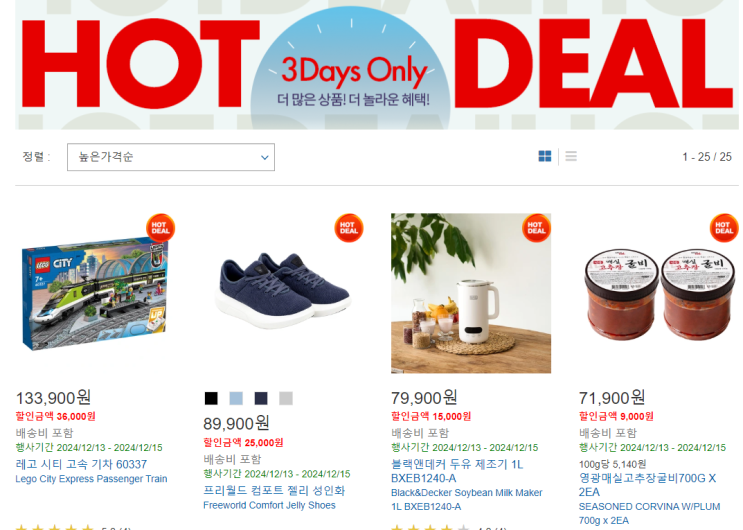Open 레고 시티 고속 기차 60337 link
This screenshot has height=530, width=743.
pyautogui.click(x=81, y=464)
